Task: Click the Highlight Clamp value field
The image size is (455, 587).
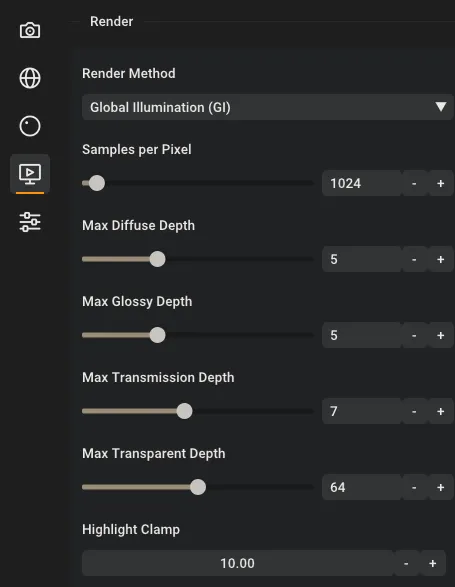Action: coord(238,563)
